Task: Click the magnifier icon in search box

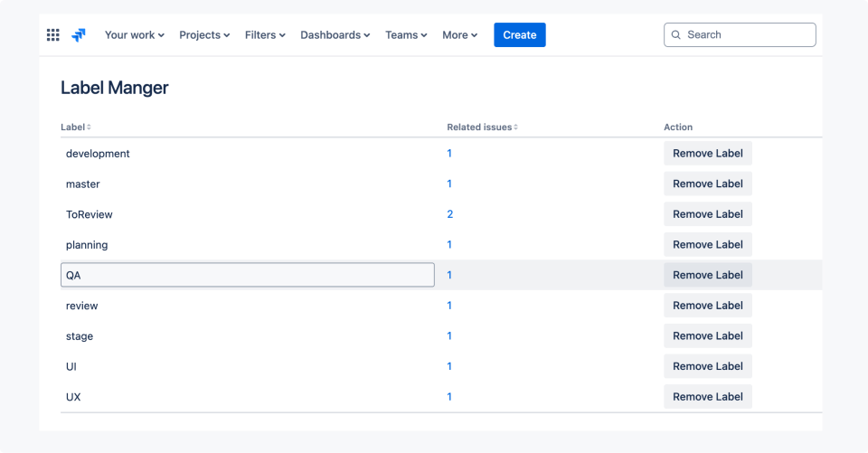Action: click(676, 35)
